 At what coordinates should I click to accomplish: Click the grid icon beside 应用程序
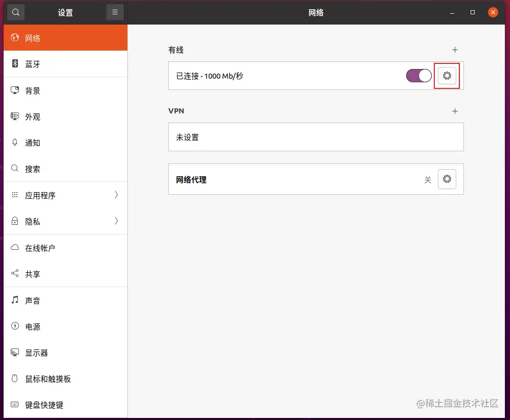(15, 195)
